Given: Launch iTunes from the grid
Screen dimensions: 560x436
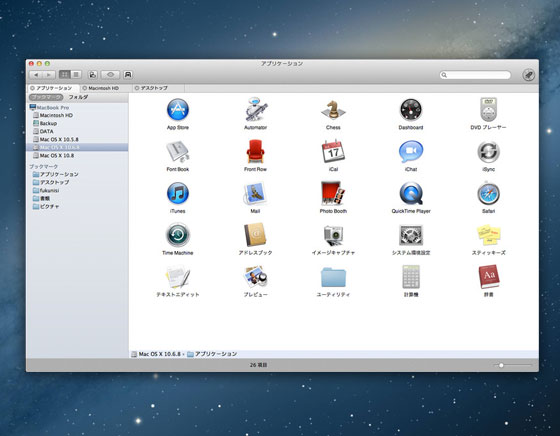Looking at the screenshot, I should (x=178, y=193).
